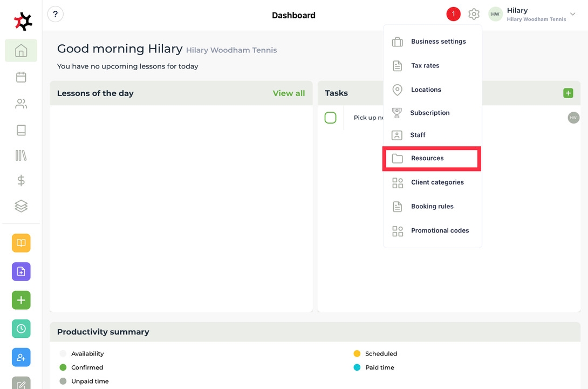Viewport: 588px width, 389px height.
Task: Click the Home dashboard icon in sidebar
Action: click(21, 51)
